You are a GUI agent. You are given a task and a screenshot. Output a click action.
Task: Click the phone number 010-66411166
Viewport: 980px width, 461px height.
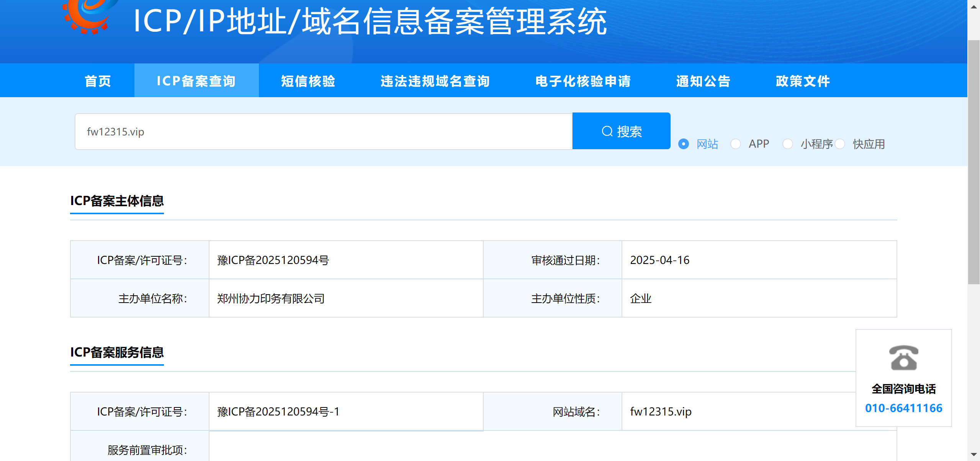[903, 408]
